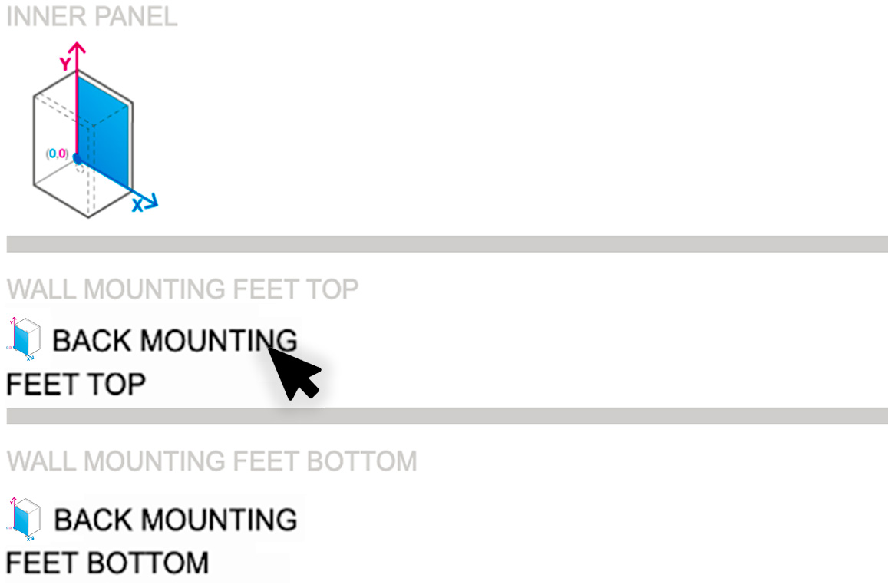Click the gray divider below the Inner Panel diagram

coord(447,244)
